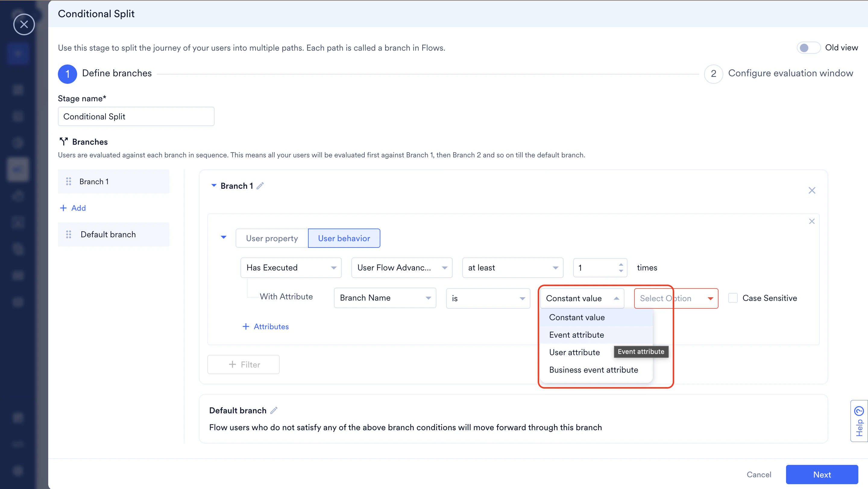This screenshot has height=489, width=868.
Task: Choose Event attribute from the open dropdown list
Action: point(577,335)
